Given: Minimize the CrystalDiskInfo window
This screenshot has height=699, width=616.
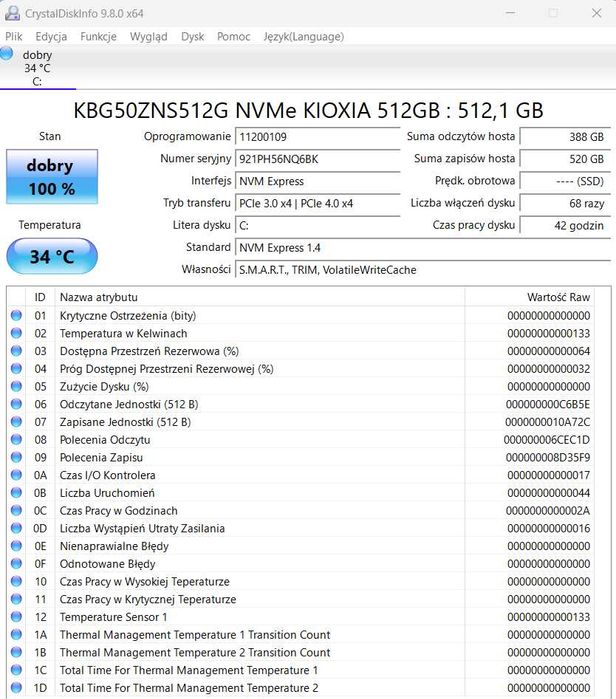Looking at the screenshot, I should point(511,13).
